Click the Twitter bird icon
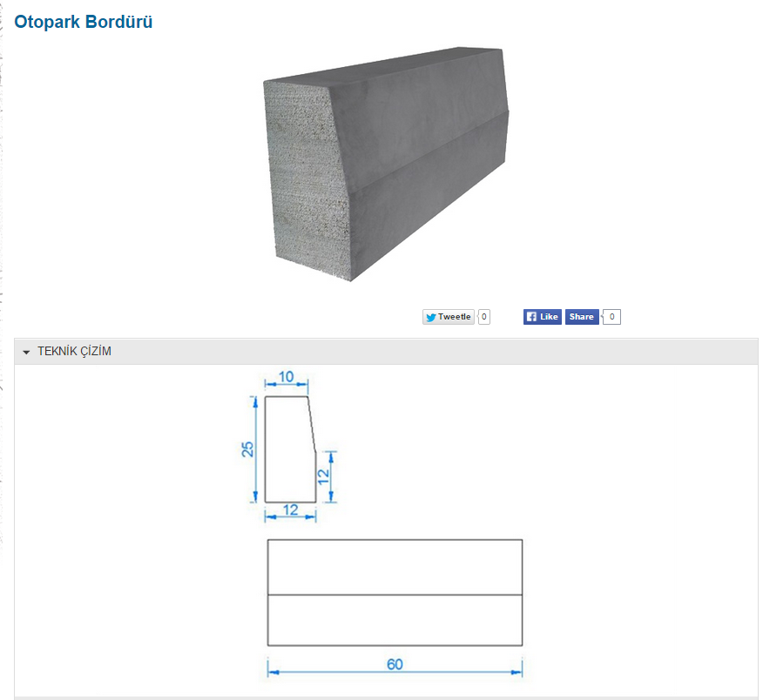The image size is (763, 700). click(x=430, y=317)
